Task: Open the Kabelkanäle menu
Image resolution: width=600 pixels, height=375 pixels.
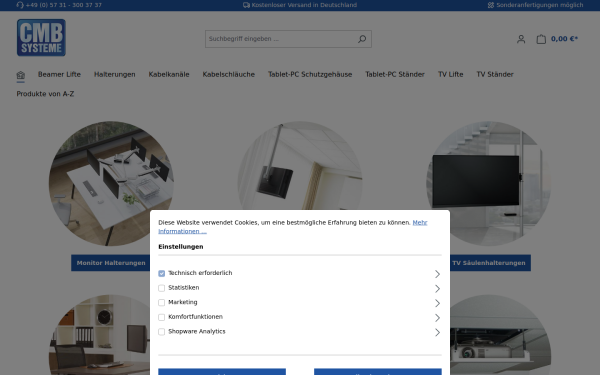Action: tap(169, 74)
